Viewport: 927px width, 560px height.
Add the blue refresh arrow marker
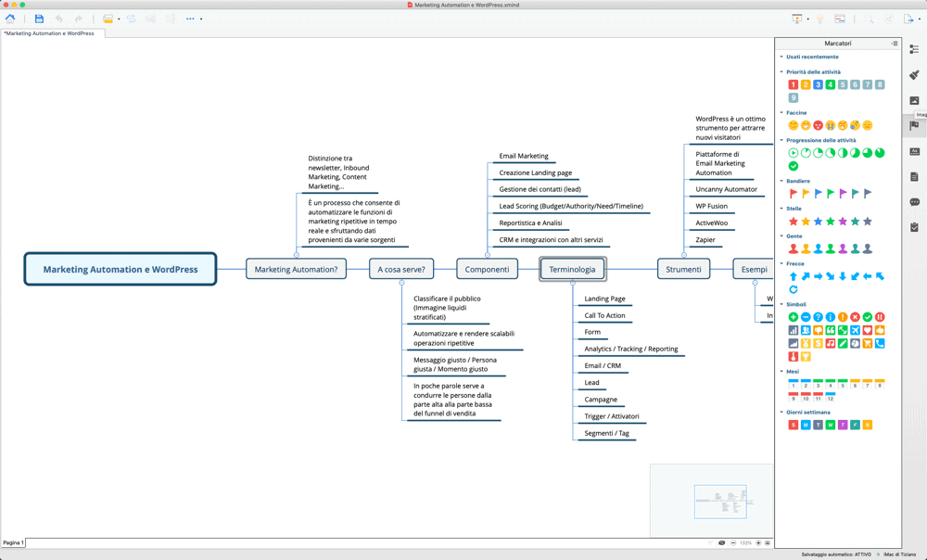coord(794,290)
